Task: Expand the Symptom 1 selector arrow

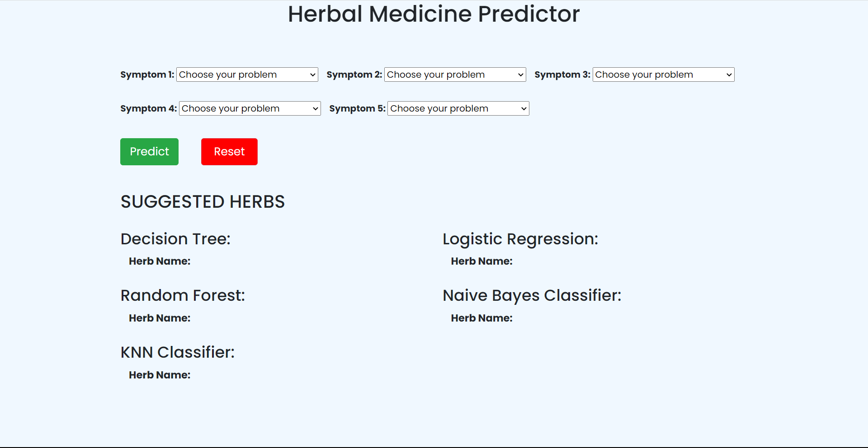Action: point(312,75)
